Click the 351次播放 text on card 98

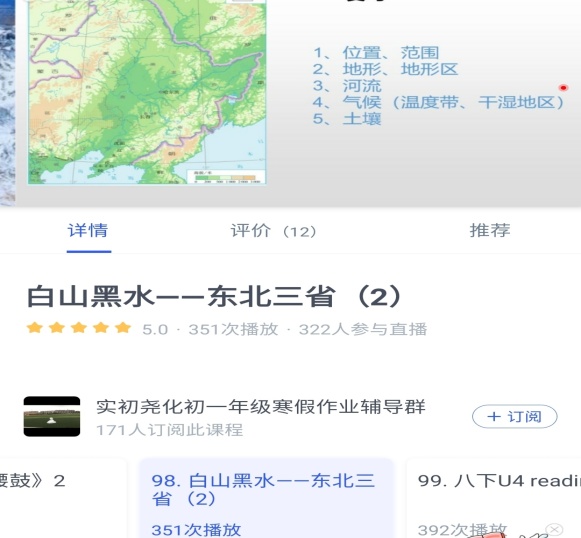coord(196,530)
